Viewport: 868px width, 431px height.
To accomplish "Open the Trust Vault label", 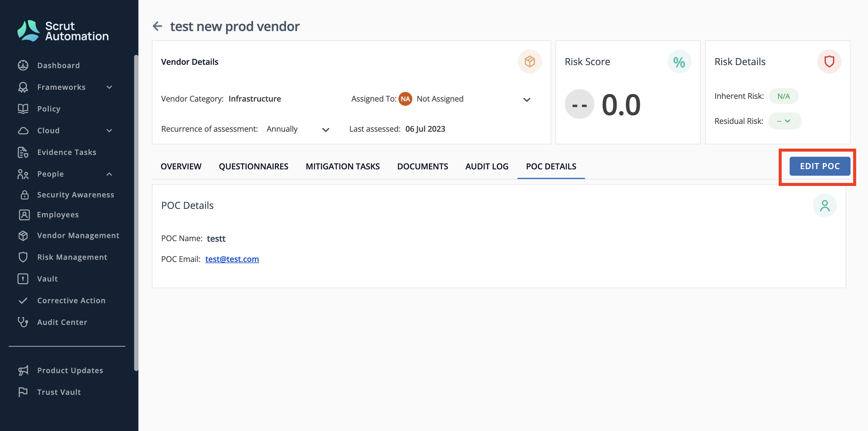I will pos(59,392).
